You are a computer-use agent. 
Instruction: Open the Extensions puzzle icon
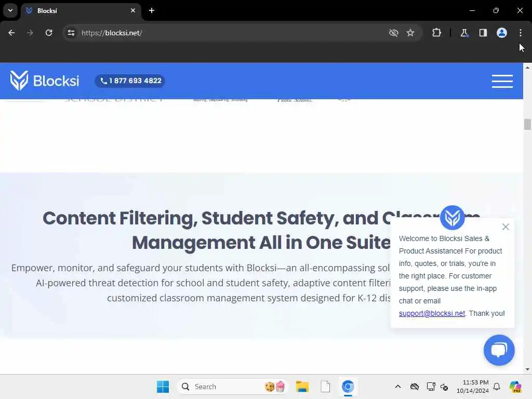[436, 33]
